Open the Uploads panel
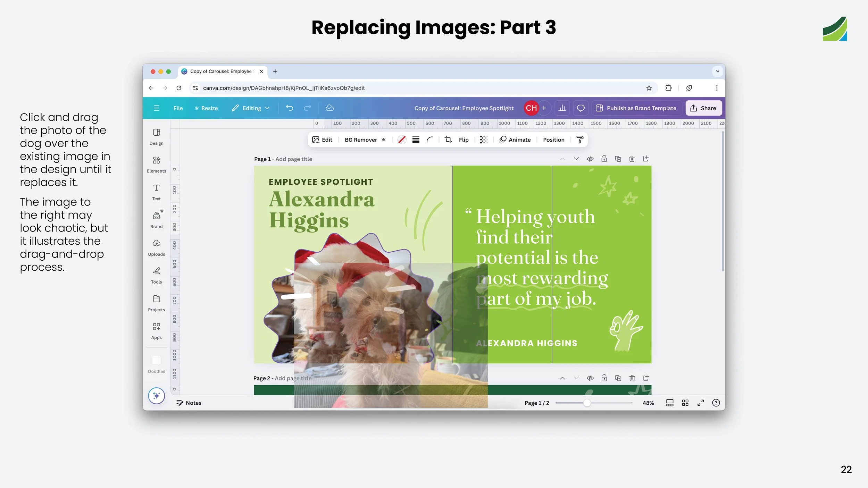 pos(156,247)
